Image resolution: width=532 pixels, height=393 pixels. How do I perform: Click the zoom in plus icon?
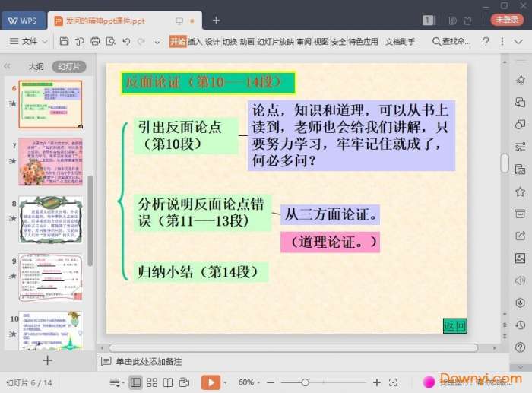376,382
